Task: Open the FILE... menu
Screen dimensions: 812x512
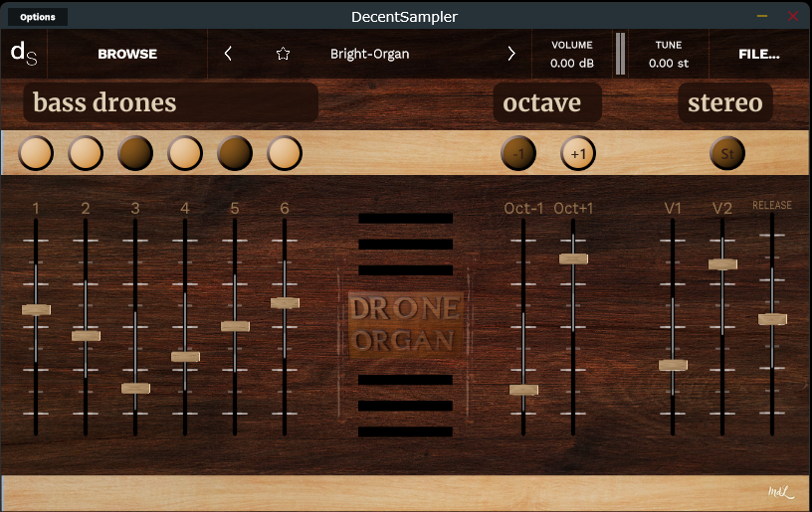Action: (x=758, y=54)
